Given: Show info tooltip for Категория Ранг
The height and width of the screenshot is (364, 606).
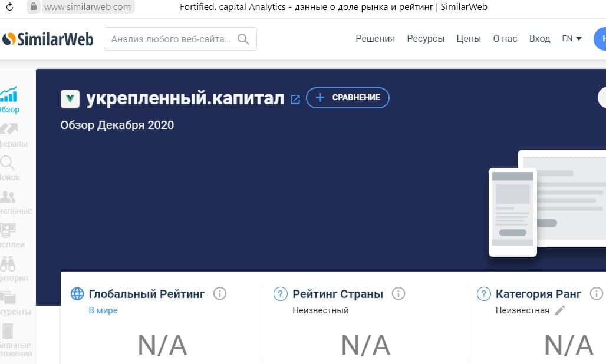Looking at the screenshot, I should (597, 294).
